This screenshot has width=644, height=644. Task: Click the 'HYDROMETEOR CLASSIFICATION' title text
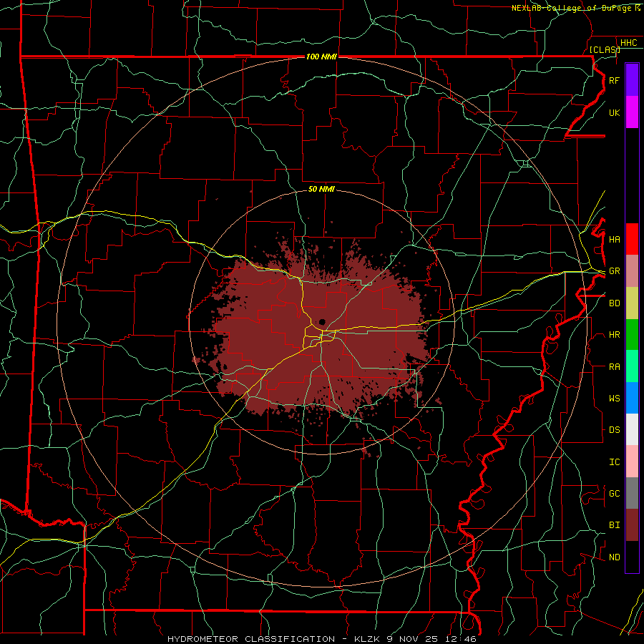click(x=251, y=639)
